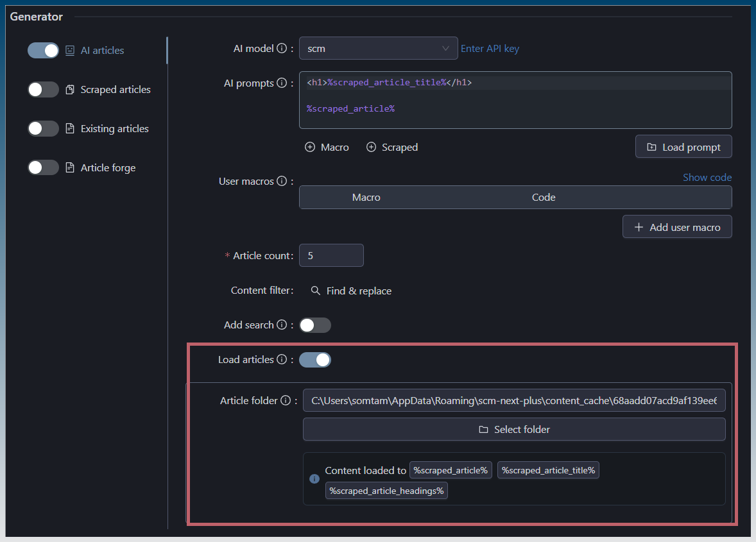
Task: Click the Show code link
Action: coord(707,177)
